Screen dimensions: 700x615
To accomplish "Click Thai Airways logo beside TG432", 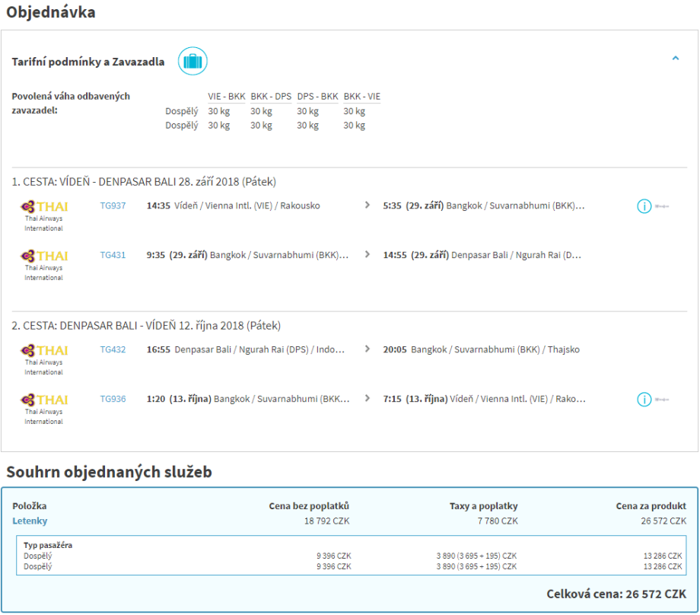I will pyautogui.click(x=43, y=350).
